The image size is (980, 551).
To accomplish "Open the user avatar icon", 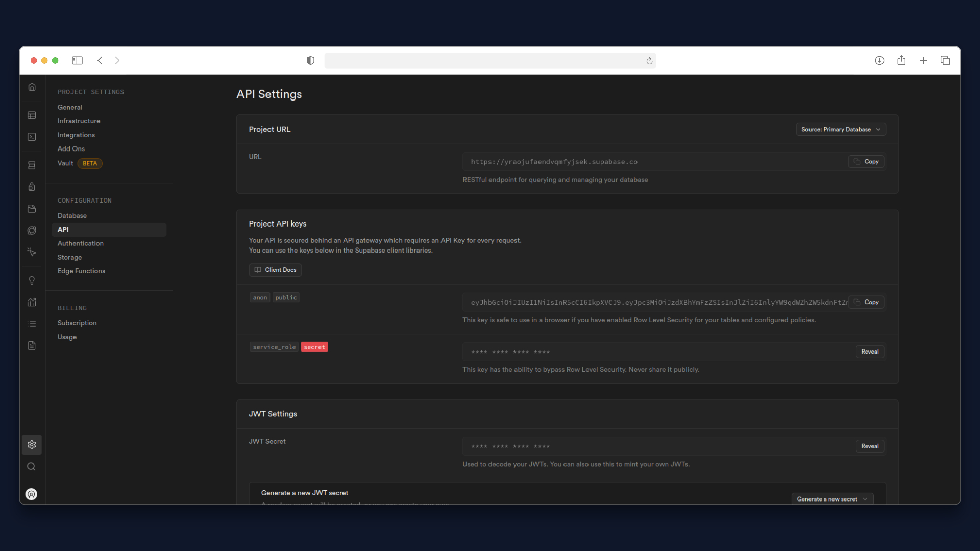I will coord(32,494).
